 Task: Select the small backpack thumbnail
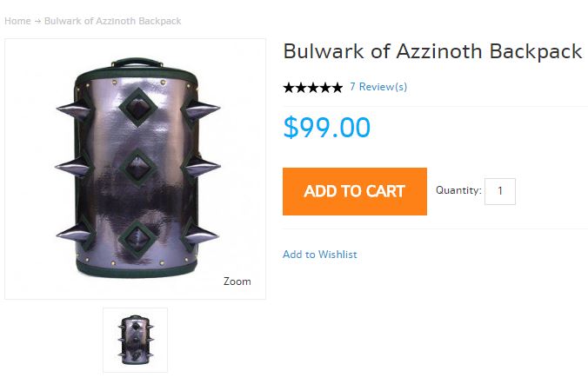(136, 341)
